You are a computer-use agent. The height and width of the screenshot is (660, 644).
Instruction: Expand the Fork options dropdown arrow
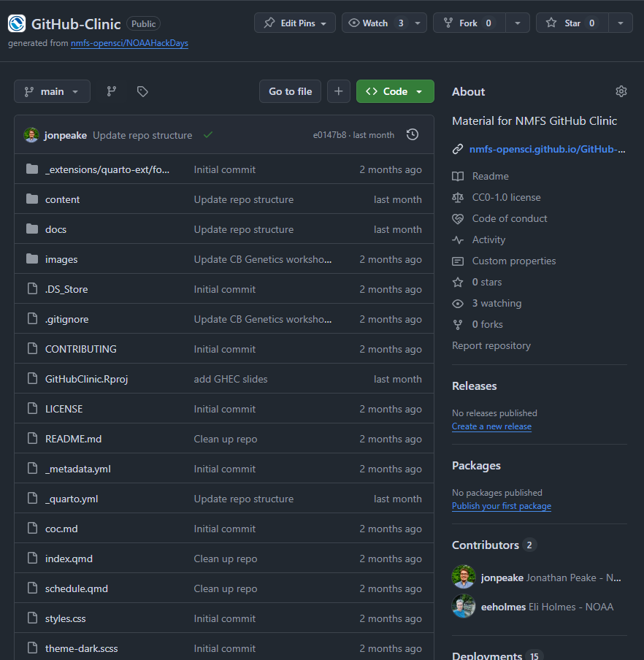pos(517,23)
